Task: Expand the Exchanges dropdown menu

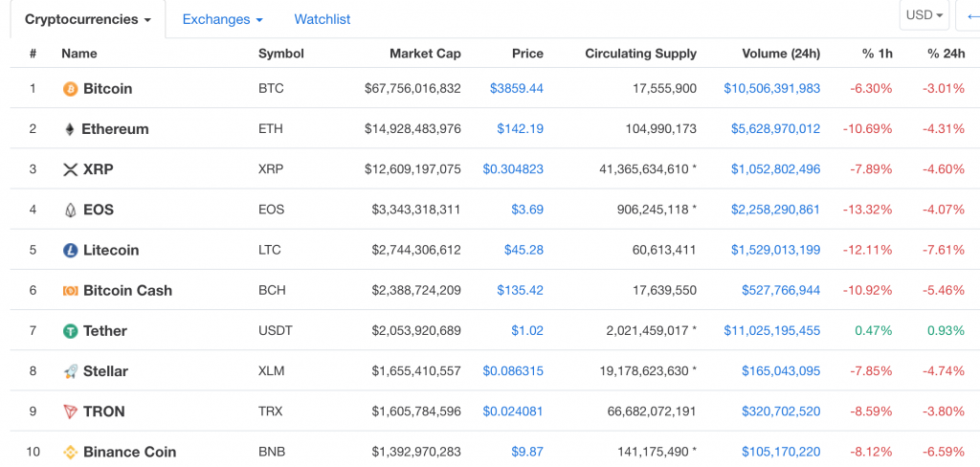Action: 222,19
